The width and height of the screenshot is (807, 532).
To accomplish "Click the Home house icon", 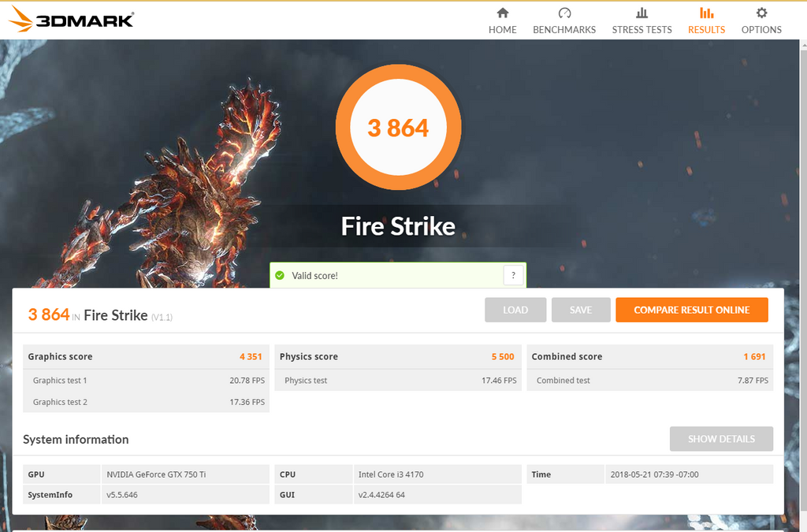I will (502, 13).
